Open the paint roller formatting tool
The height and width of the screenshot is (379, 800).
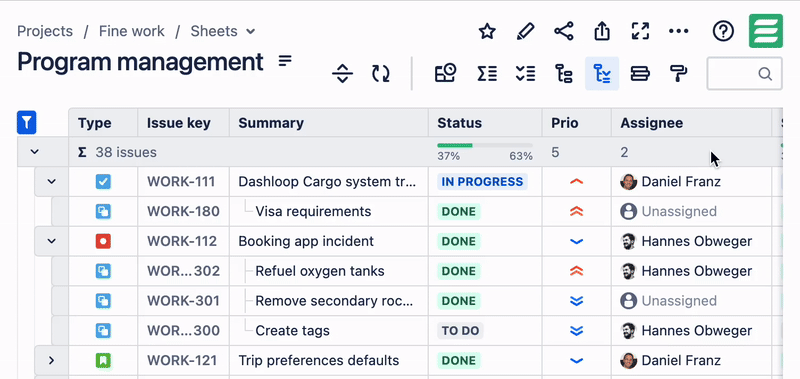678,73
